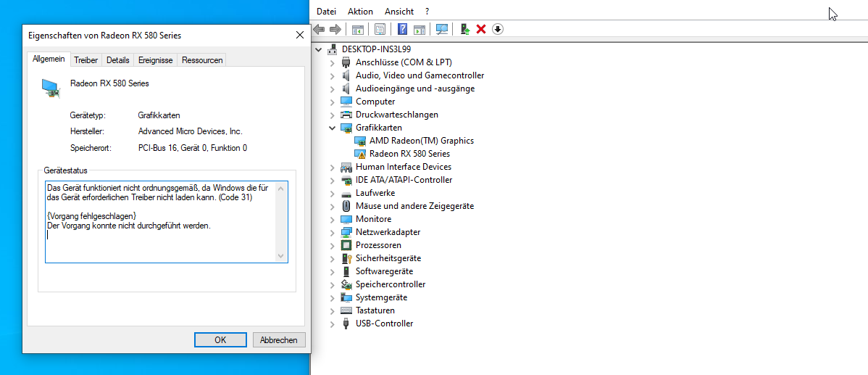Expand Audio, Video und Gamecontroller

click(x=332, y=75)
